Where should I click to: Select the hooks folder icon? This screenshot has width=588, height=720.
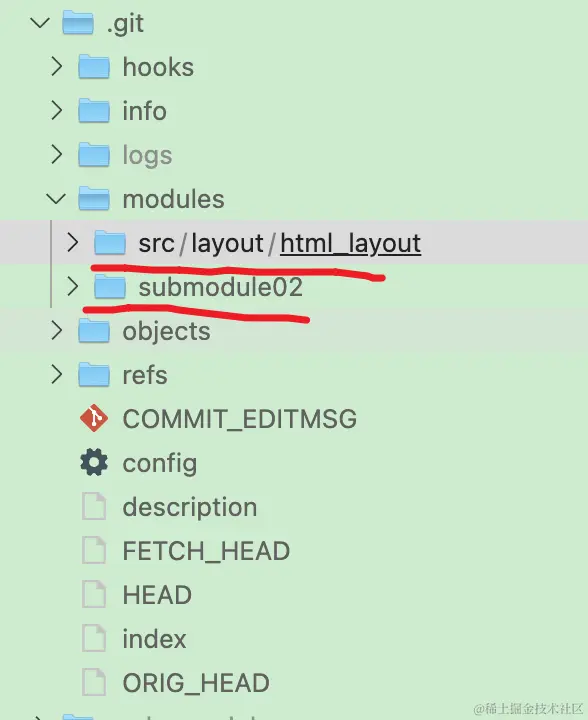coord(94,67)
